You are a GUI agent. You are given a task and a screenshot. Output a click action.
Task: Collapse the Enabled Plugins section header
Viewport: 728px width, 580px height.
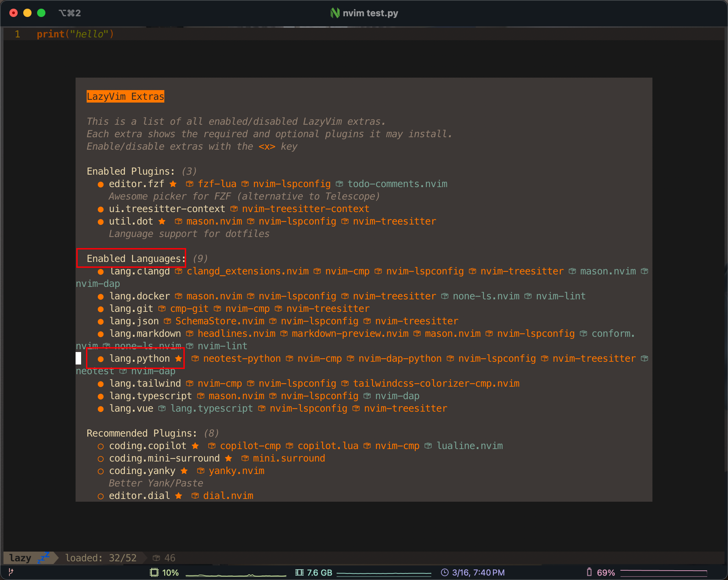(x=130, y=172)
